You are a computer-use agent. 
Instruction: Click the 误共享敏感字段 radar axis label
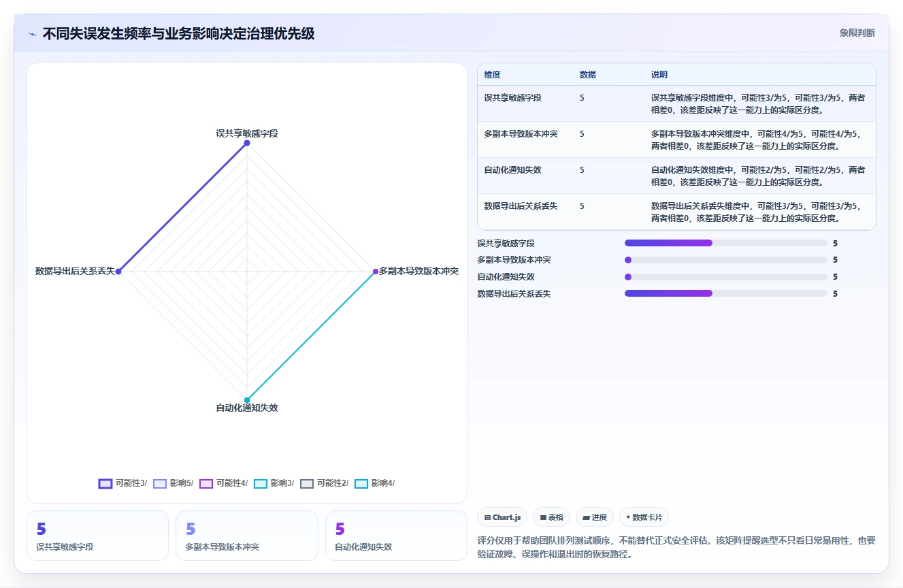247,133
